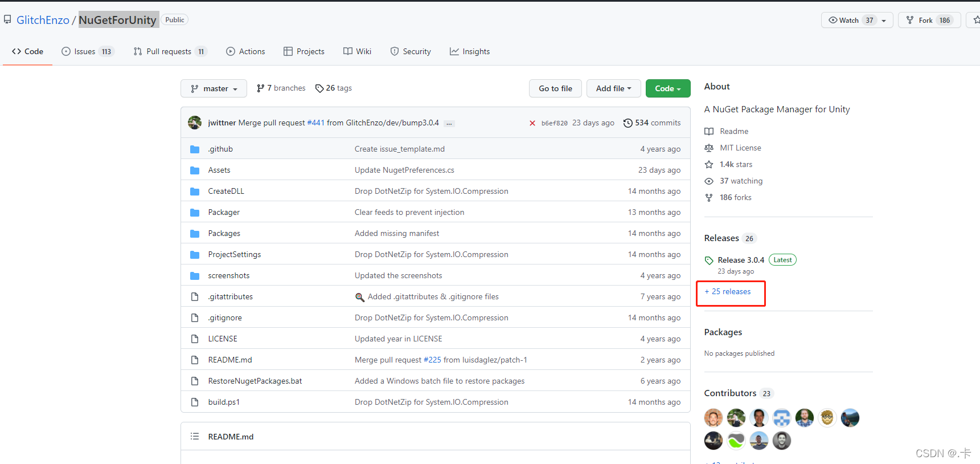View the 26 tags link
The width and height of the screenshot is (980, 464).
tap(334, 88)
